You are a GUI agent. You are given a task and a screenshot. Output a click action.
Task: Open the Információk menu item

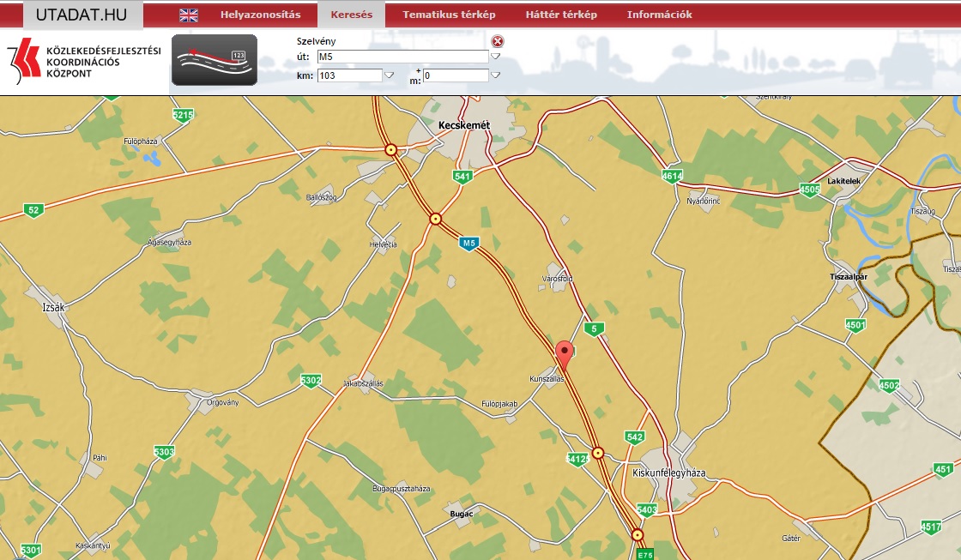click(x=659, y=15)
